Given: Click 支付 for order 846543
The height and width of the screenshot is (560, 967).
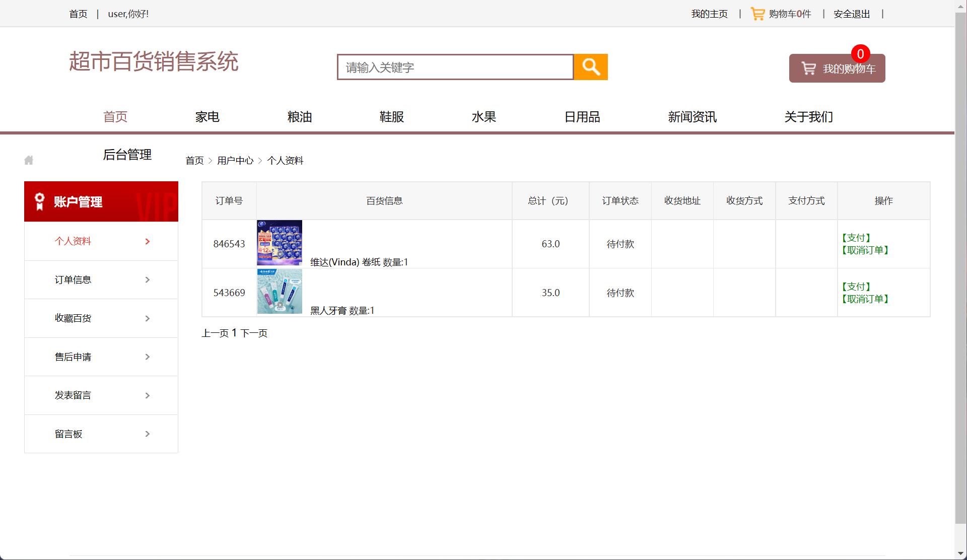Looking at the screenshot, I should click(x=857, y=237).
